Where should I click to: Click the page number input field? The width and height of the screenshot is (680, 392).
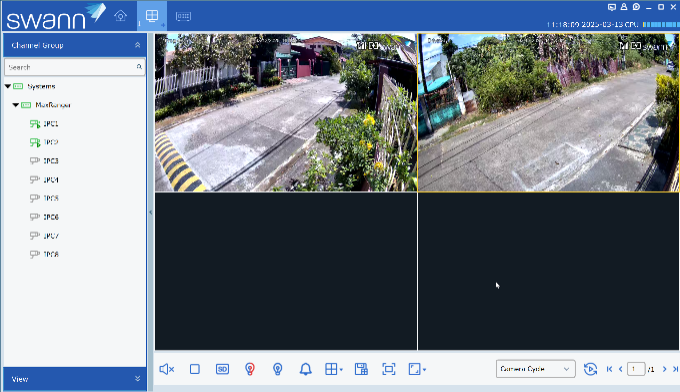coord(636,369)
